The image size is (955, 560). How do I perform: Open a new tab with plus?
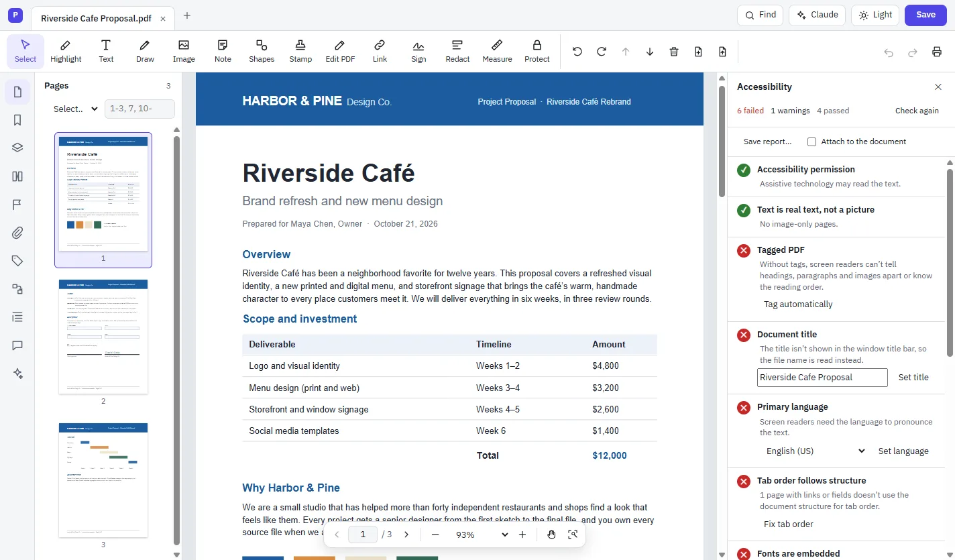pos(187,15)
